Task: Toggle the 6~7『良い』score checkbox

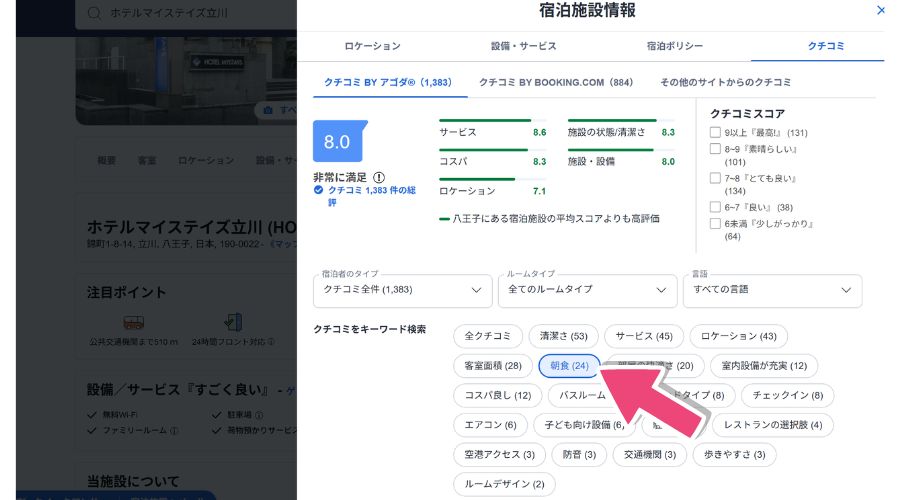Action: point(715,207)
